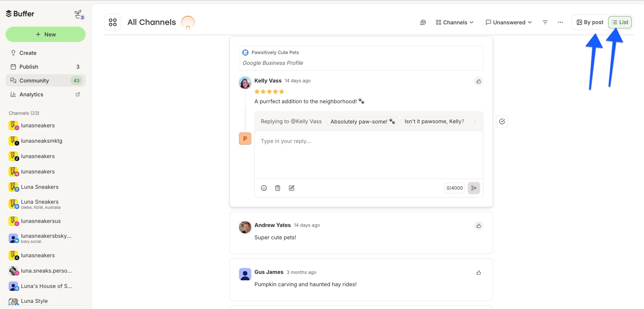Like Andrew Yates's comment
The height and width of the screenshot is (309, 644).
(479, 226)
